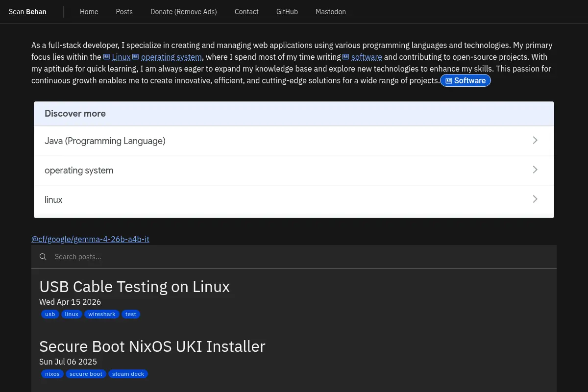This screenshot has height=392, width=588.
Task: Expand the operating system row chevron
Action: [x=535, y=170]
